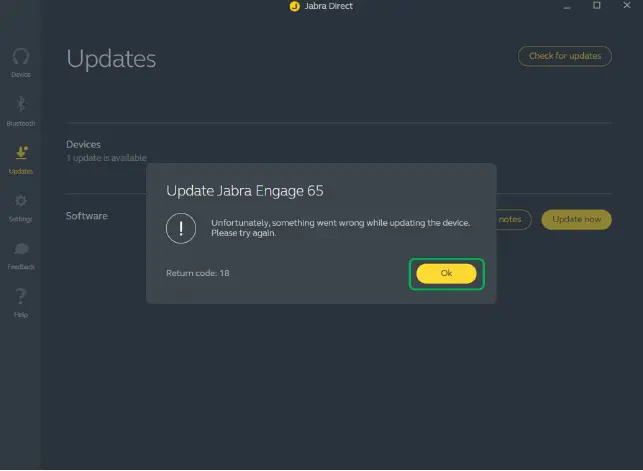Open the Bluetooth sidebar icon

[x=21, y=104]
